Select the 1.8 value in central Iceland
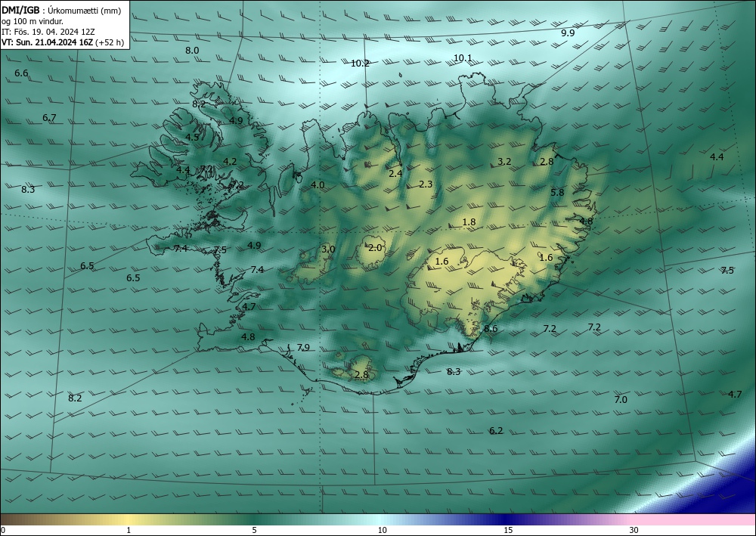 (469, 222)
